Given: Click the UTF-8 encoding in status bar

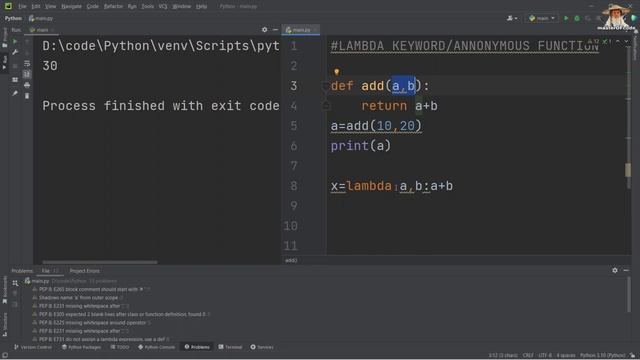Looking at the screenshot, I should (545, 356).
